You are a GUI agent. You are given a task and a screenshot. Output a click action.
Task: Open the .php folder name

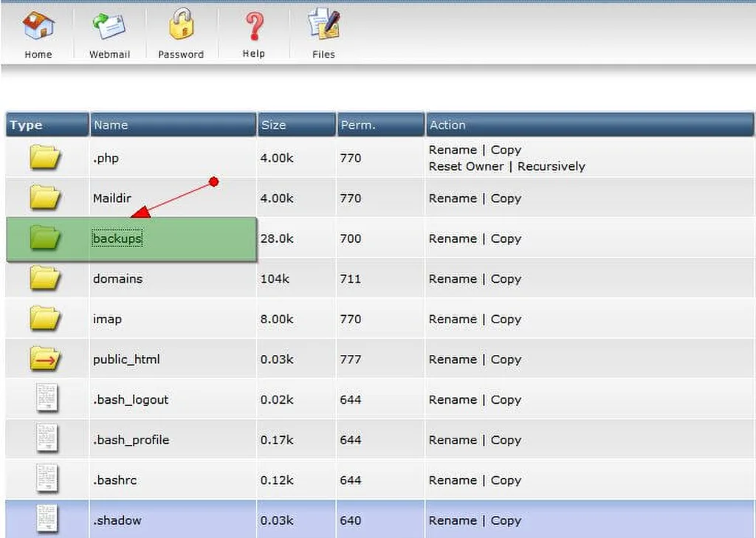[106, 158]
